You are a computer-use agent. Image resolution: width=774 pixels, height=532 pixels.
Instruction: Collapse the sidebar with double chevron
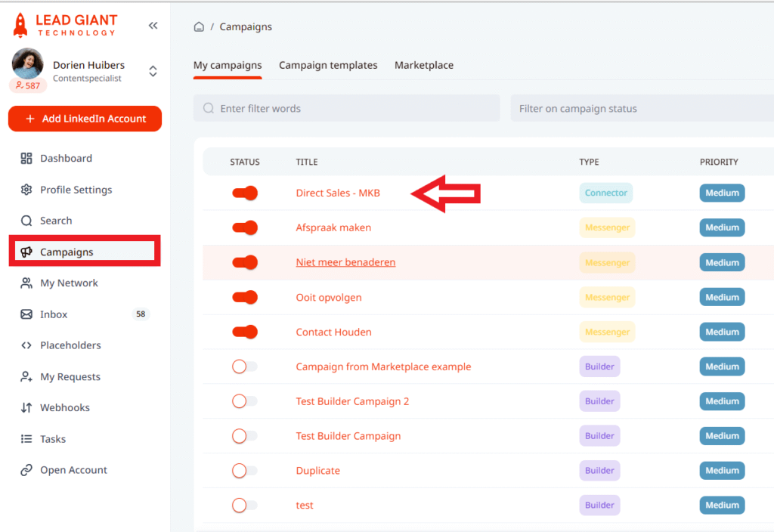[x=153, y=26]
